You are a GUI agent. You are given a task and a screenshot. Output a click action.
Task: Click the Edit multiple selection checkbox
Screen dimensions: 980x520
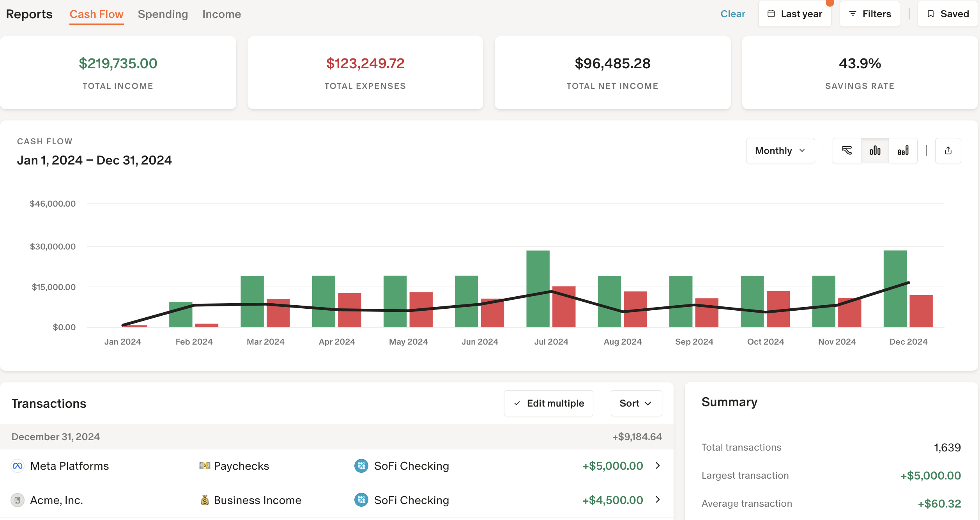click(517, 403)
